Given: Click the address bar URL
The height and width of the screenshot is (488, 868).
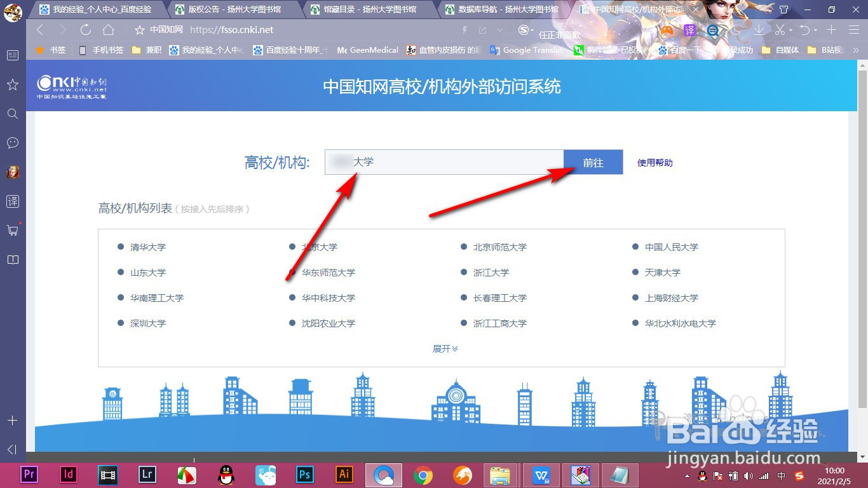Looking at the screenshot, I should (231, 30).
